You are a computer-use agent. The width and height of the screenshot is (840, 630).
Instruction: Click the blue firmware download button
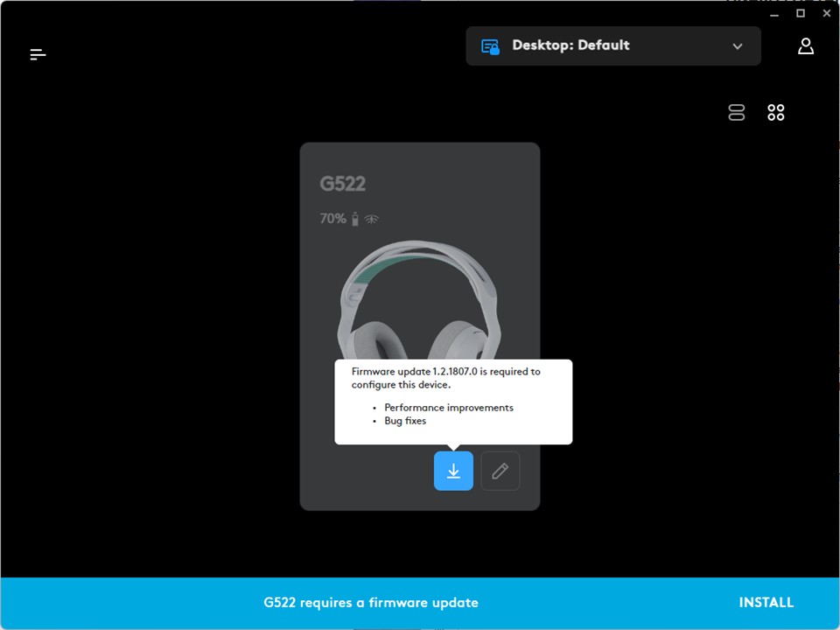point(453,471)
